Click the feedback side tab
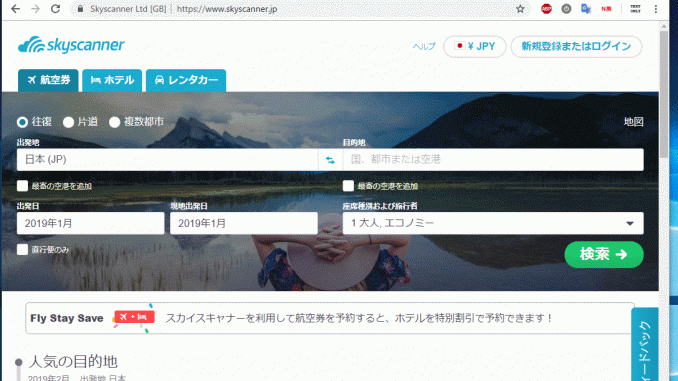This screenshot has width=678, height=381. point(645,345)
